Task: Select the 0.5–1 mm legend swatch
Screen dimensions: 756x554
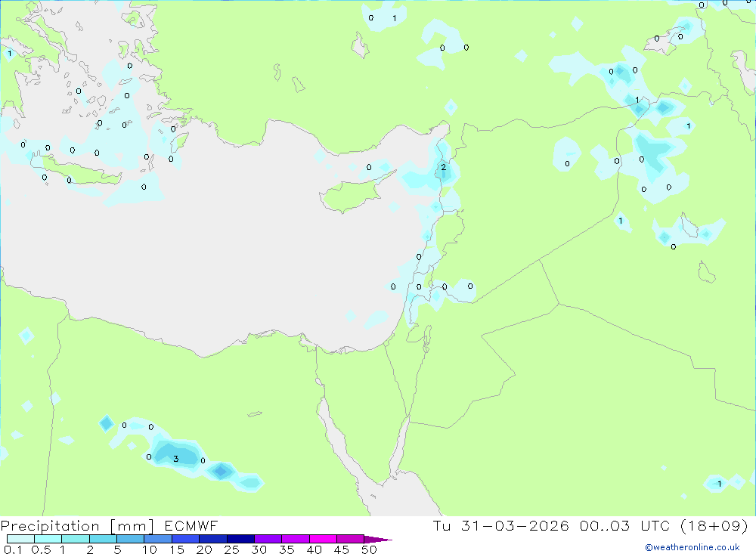Action: coord(48,539)
